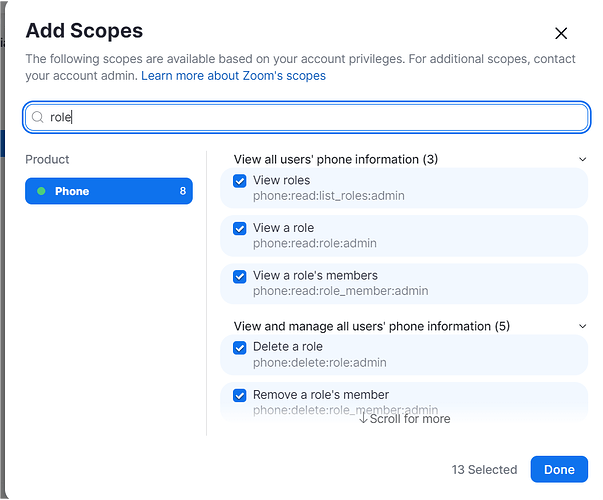
Task: Open Learn more about Zoom's scopes link
Action: tap(233, 75)
